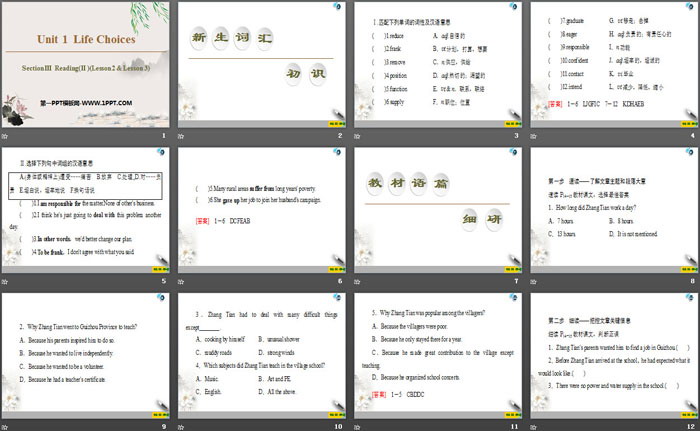
Task: Click the blue logo icon on slide 4
Action: (x=690, y=6)
